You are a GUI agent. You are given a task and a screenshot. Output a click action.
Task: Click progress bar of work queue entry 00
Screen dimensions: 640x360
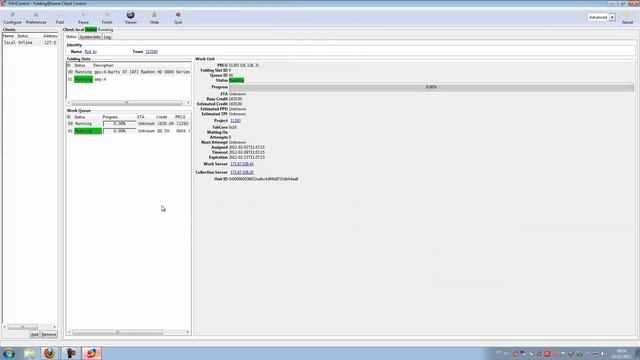[120, 123]
